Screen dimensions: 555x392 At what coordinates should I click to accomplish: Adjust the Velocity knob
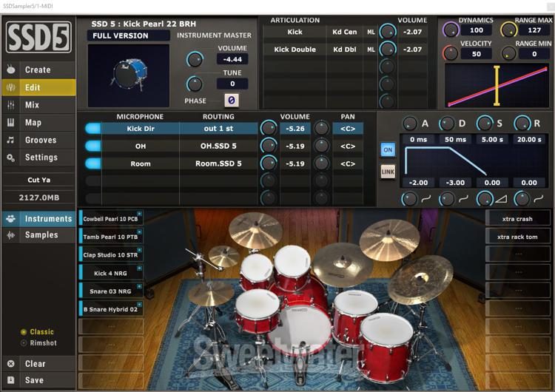pos(451,53)
